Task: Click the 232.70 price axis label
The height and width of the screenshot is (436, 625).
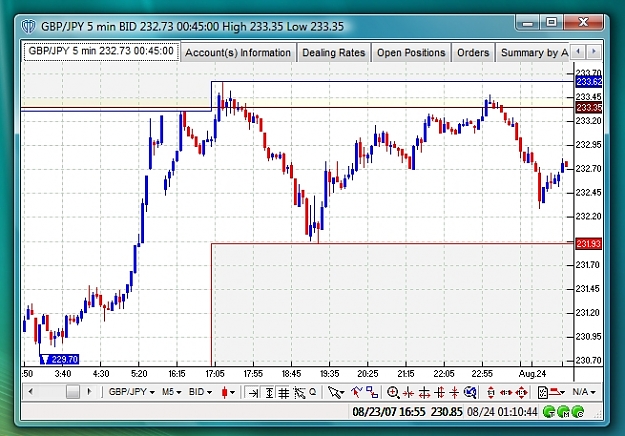Action: point(588,169)
